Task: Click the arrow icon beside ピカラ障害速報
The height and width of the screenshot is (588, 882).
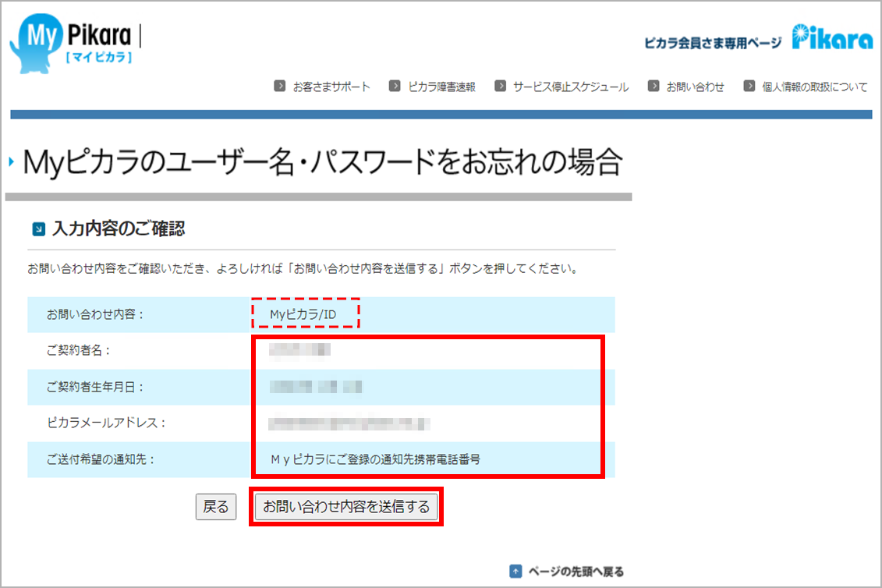Action: coord(395,86)
